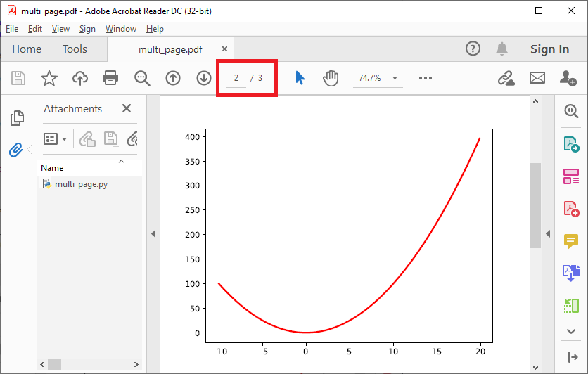This screenshot has height=374, width=588.
Task: Activate the Selection arrow tool
Action: [x=300, y=78]
